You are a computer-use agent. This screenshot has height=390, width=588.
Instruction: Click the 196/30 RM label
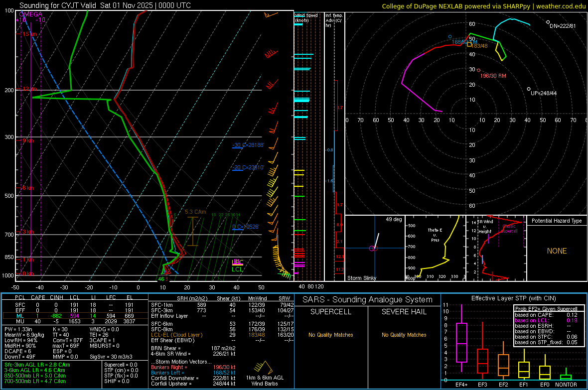[x=493, y=76]
